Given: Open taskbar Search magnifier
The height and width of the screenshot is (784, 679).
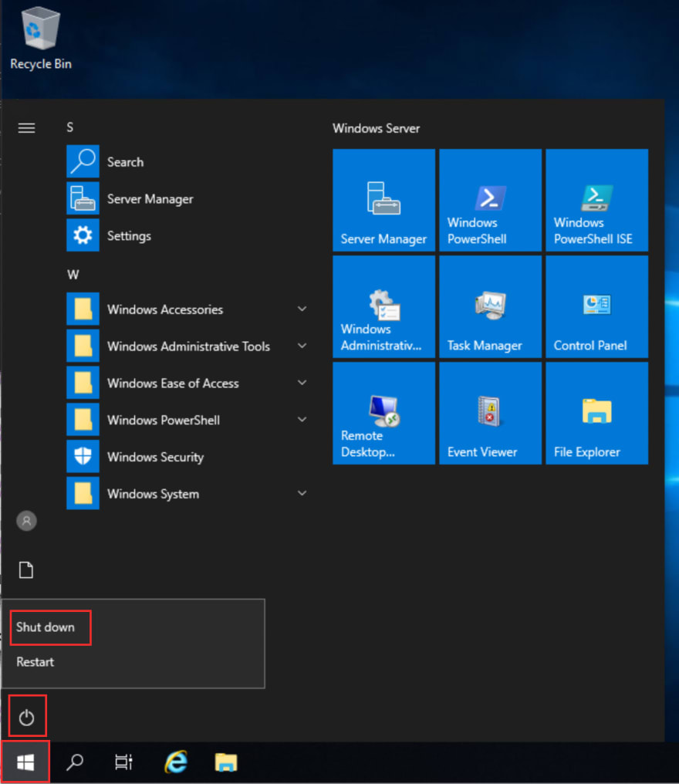Looking at the screenshot, I should click(x=75, y=762).
